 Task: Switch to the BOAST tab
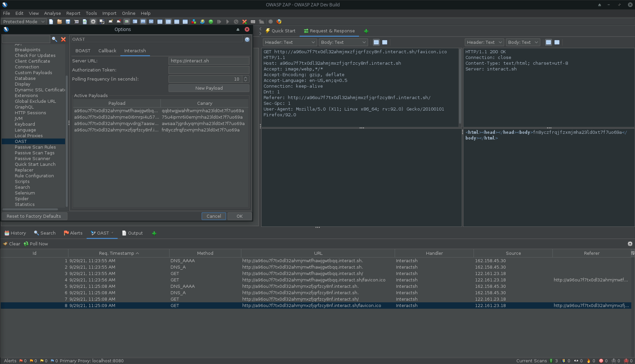coord(83,51)
